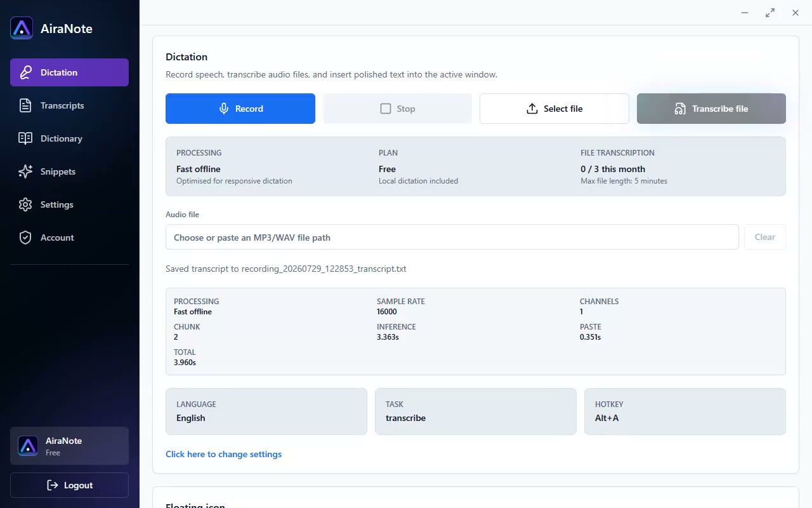Screen dimensions: 812x508
Task: Switch to the Snippets section
Action: [x=69, y=171]
